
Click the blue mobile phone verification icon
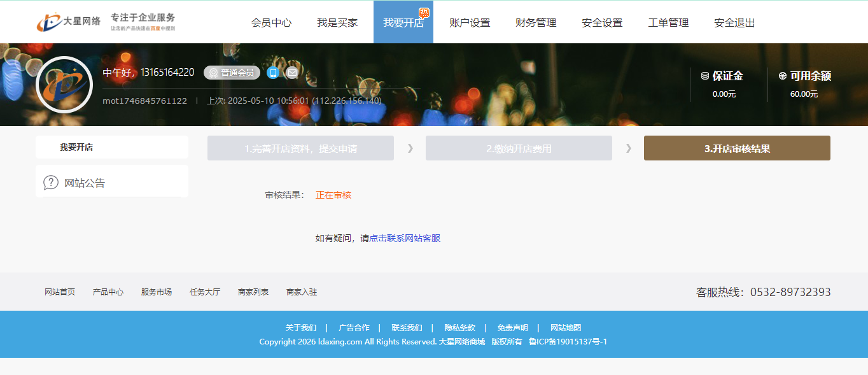273,73
